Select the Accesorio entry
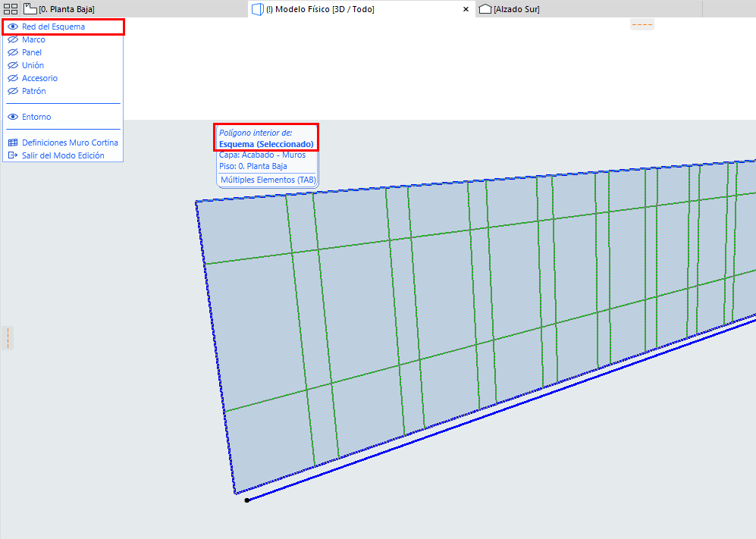756x539 pixels. click(39, 78)
